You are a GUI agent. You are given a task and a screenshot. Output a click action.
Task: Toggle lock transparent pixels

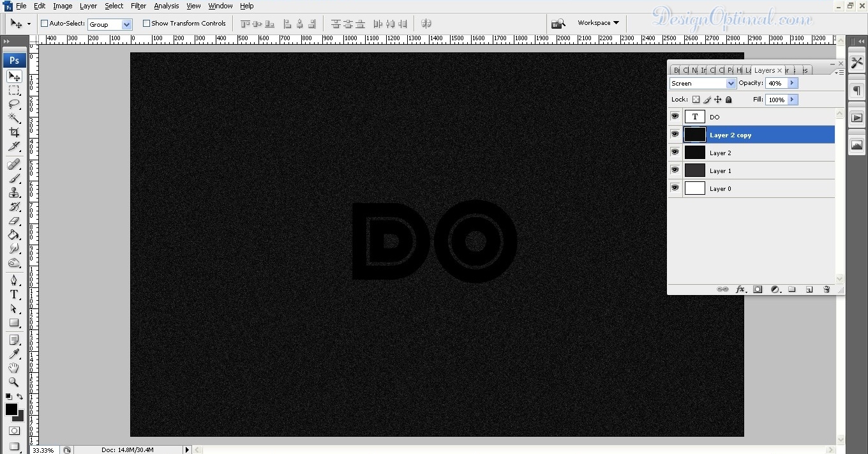tap(696, 100)
